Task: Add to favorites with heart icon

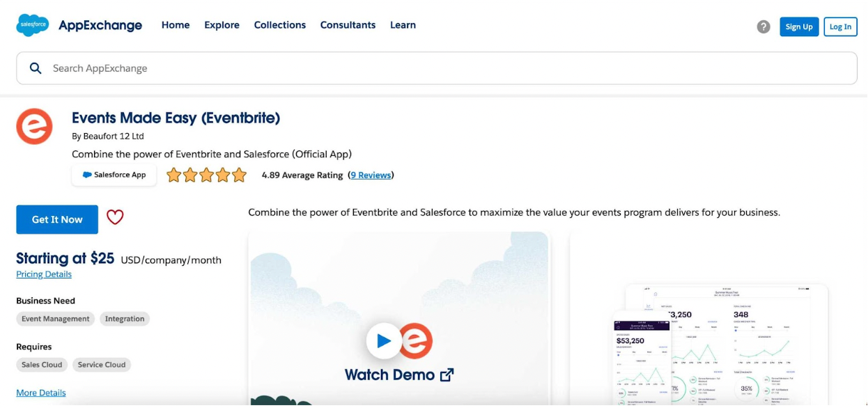Action: point(115,217)
